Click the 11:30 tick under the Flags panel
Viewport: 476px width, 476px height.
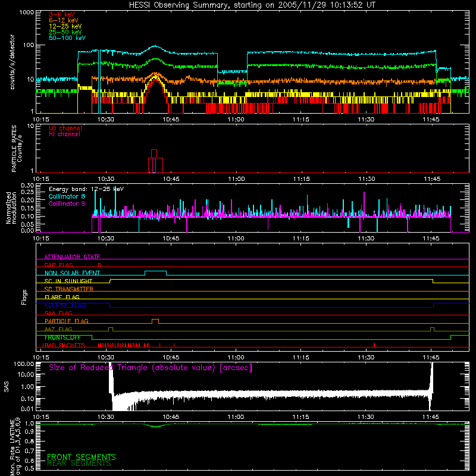pyautogui.click(x=366, y=358)
